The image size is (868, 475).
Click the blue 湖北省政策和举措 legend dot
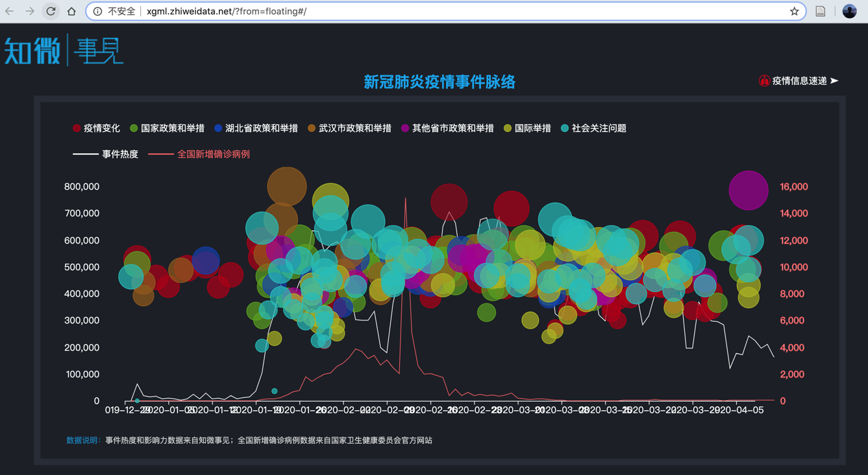point(218,128)
